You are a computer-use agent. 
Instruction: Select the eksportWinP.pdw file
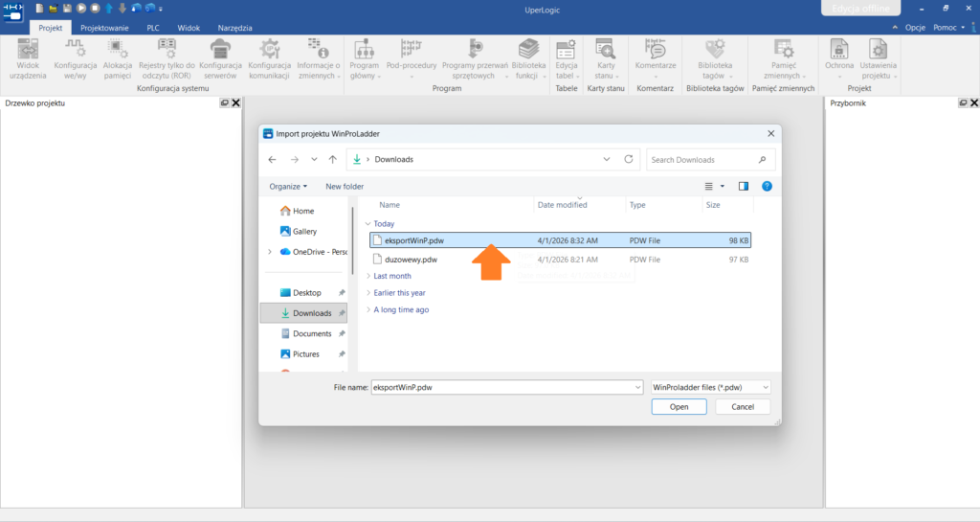[560, 240]
